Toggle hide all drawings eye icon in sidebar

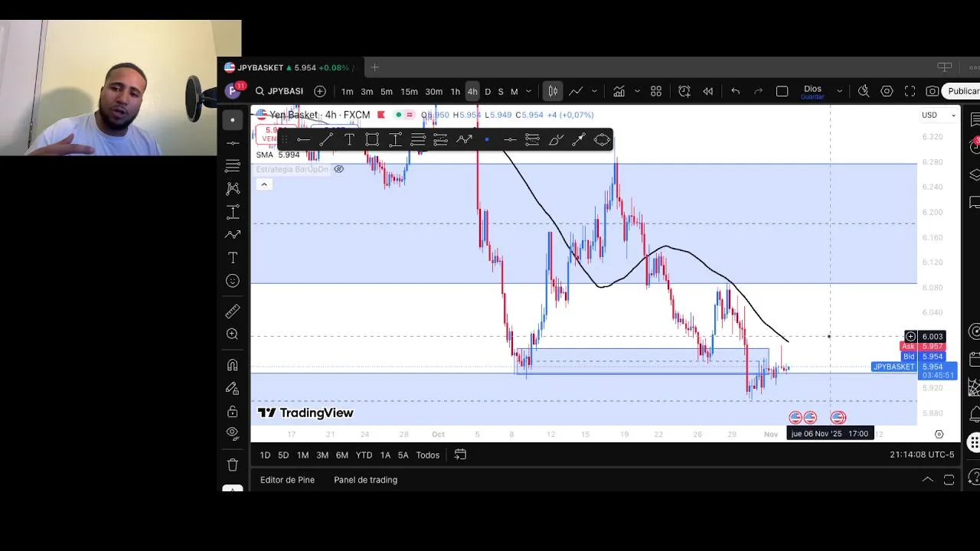click(x=233, y=434)
